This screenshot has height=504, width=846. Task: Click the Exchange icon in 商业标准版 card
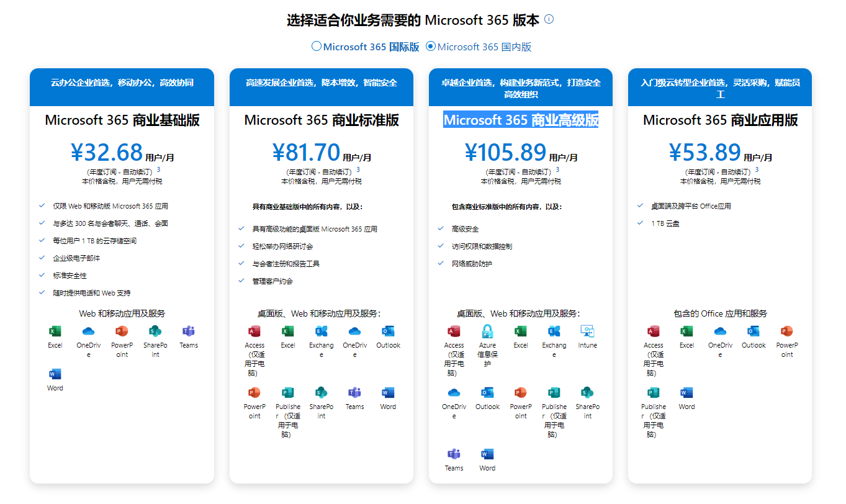coord(322,331)
